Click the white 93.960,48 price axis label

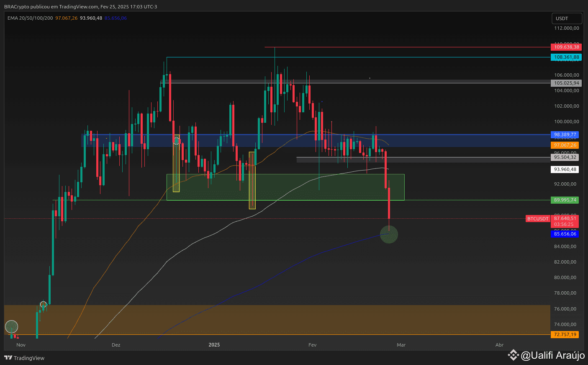point(565,169)
